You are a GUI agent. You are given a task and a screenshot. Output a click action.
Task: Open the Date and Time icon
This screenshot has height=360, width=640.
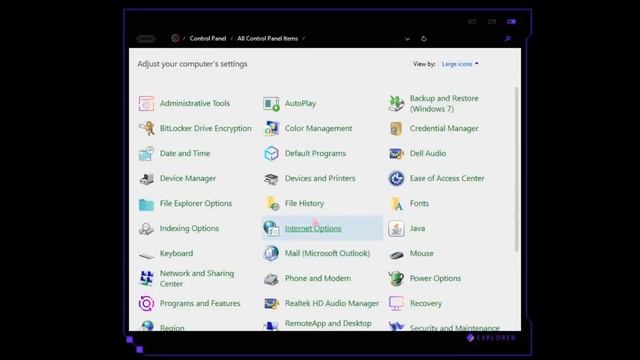click(146, 153)
